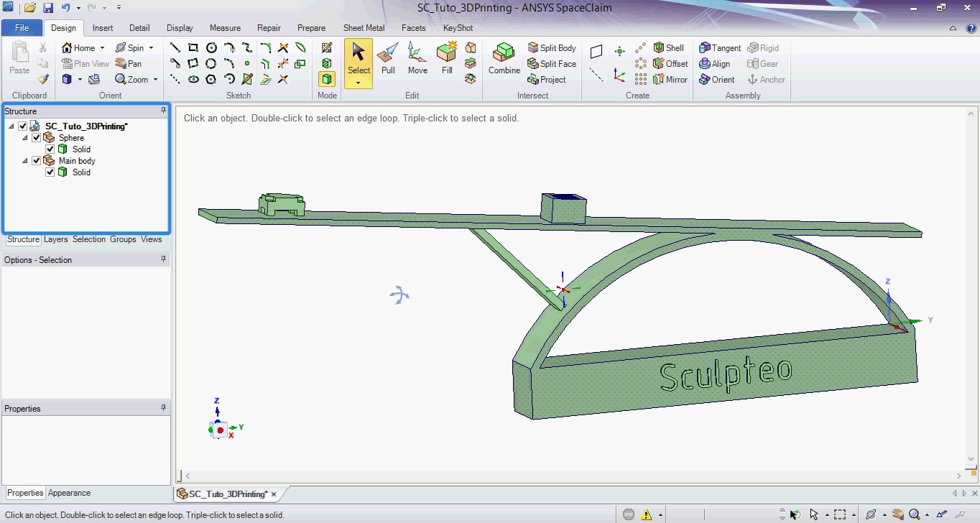Screen dimensions: 980x523
Task: Switch to the Sheet Metal tab
Action: point(364,28)
